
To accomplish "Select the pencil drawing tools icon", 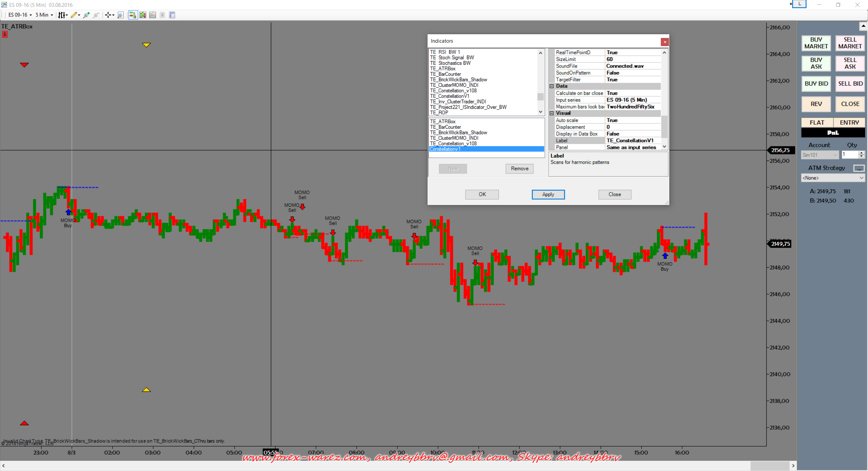I will click(x=74, y=15).
